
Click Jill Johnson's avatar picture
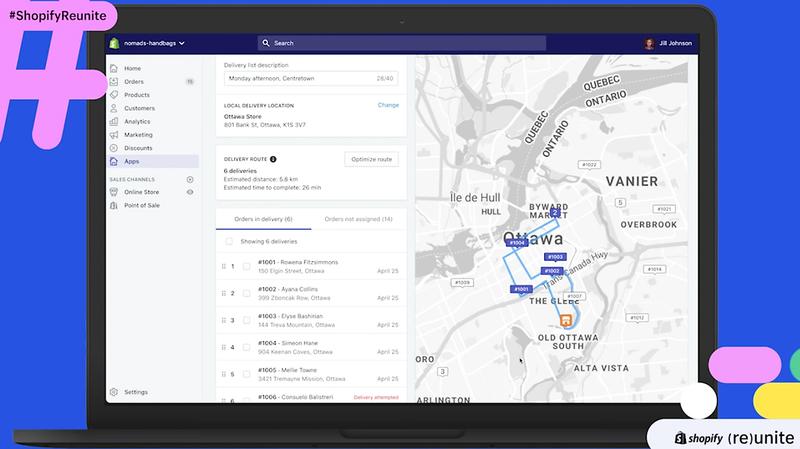(x=649, y=43)
